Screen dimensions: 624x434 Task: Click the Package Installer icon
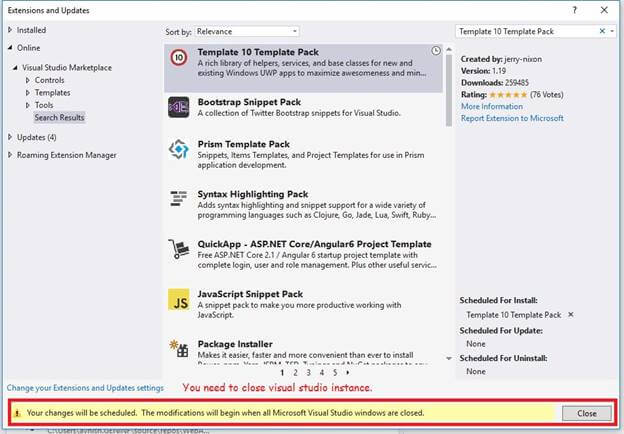click(179, 348)
